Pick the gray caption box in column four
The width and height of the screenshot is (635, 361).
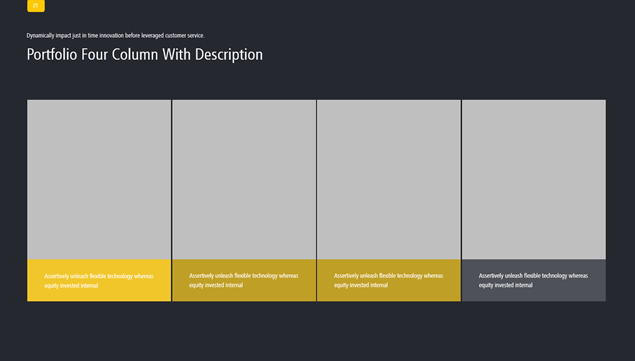534,280
